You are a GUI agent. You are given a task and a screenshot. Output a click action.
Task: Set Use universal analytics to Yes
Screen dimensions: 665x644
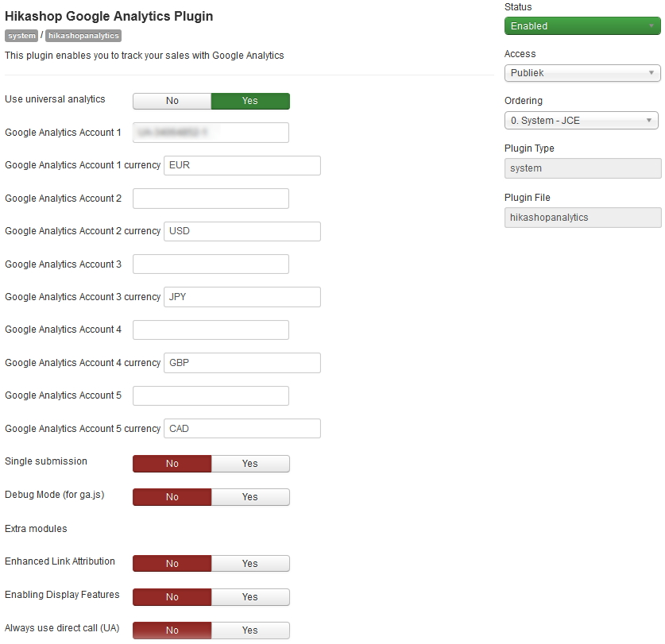point(250,101)
